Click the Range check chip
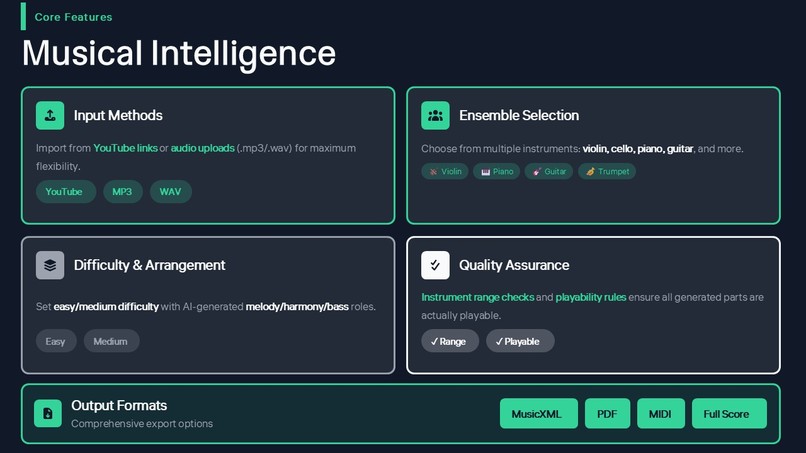Screen dimensions: 806x453 pyautogui.click(x=450, y=341)
